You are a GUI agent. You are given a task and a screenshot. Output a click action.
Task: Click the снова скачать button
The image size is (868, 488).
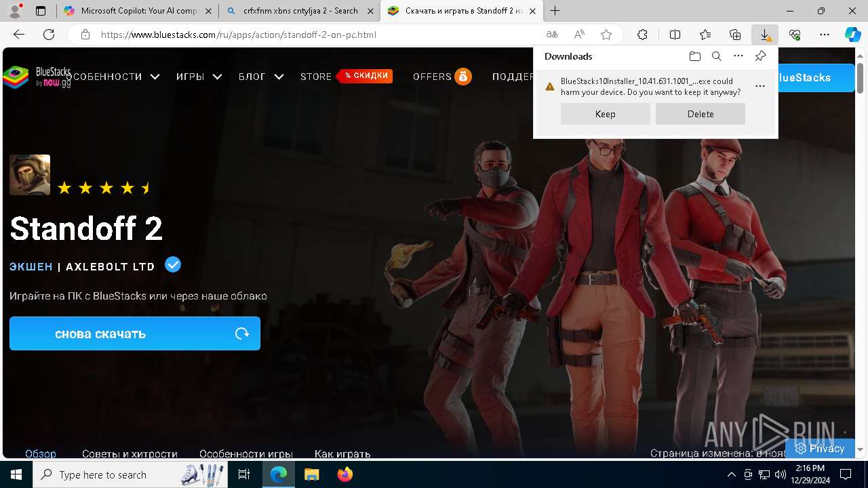(135, 333)
